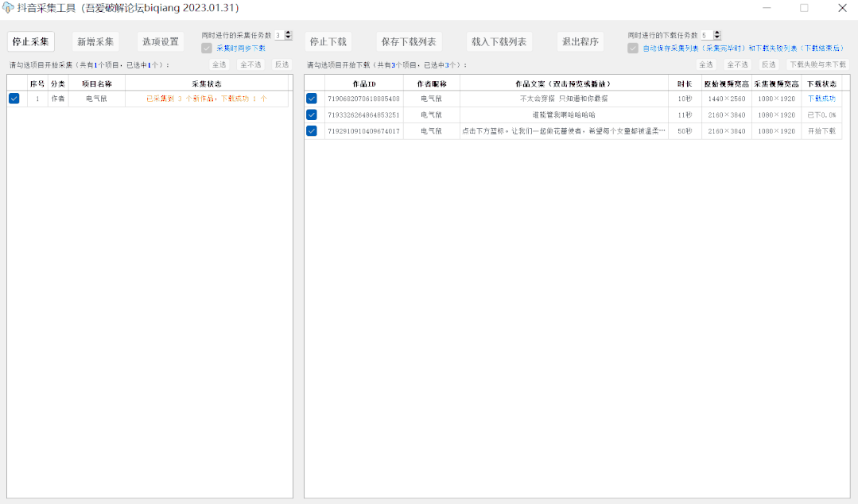Click the 下载成功 status cell
The width and height of the screenshot is (858, 504).
(822, 99)
